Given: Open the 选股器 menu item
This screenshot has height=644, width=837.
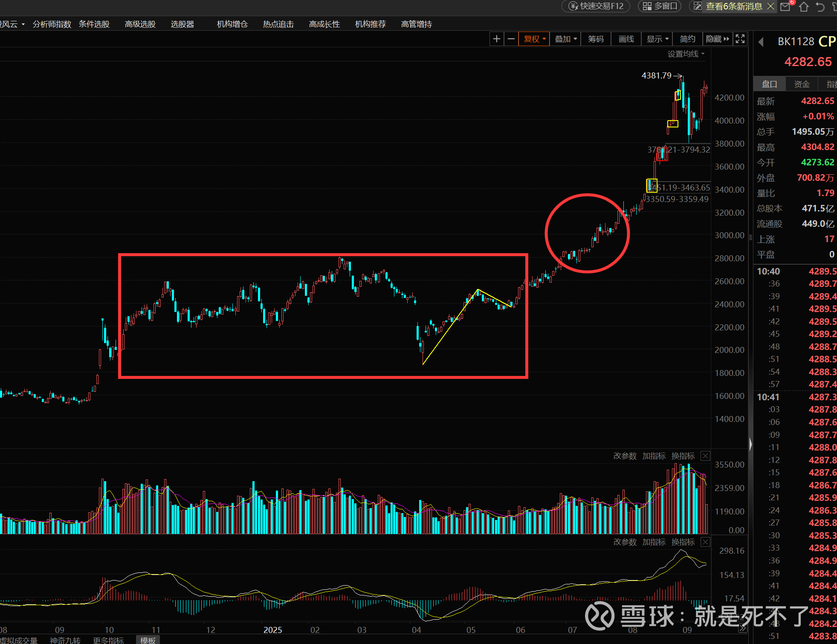Looking at the screenshot, I should click(182, 24).
